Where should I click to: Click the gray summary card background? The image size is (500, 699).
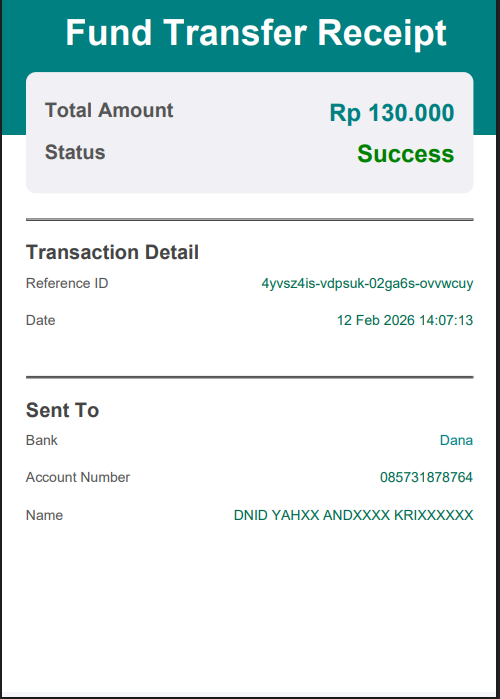[250, 133]
